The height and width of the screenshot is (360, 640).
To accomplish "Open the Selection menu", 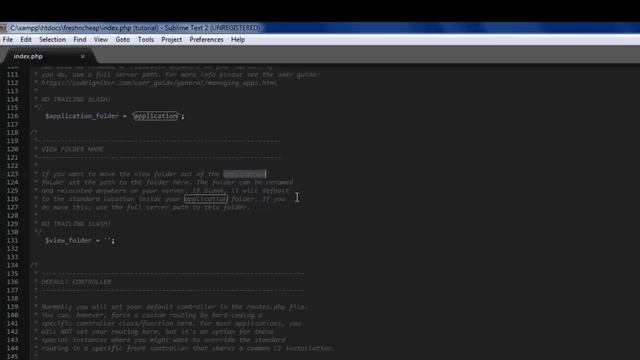I will [52, 40].
